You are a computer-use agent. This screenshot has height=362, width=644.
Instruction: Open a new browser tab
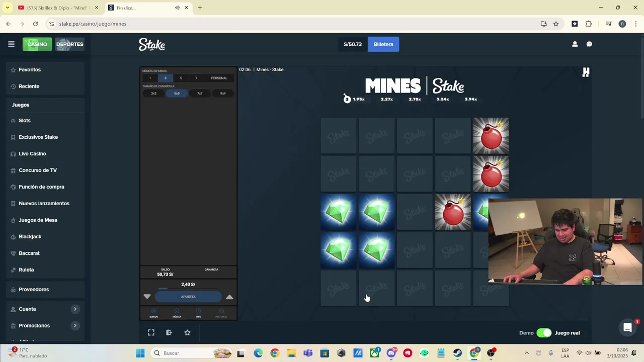pos(200,8)
